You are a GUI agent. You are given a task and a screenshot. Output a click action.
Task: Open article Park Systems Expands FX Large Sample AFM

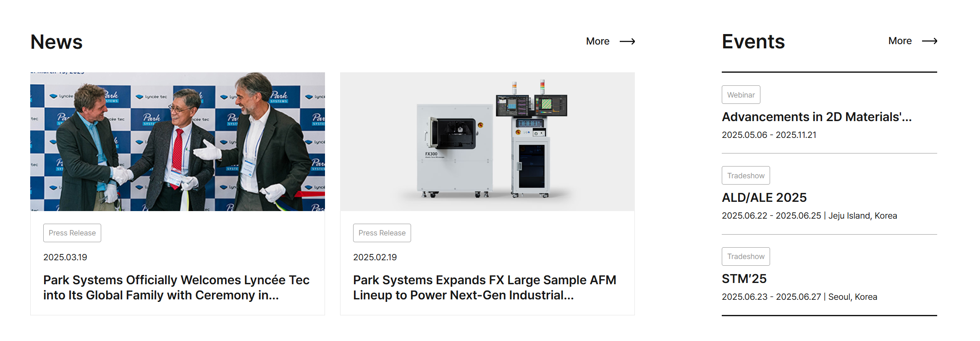pos(485,288)
